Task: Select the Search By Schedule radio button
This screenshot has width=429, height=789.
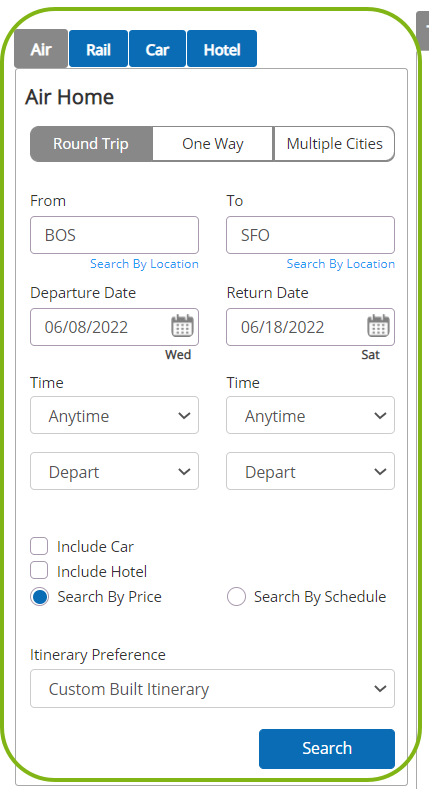Action: point(236,597)
